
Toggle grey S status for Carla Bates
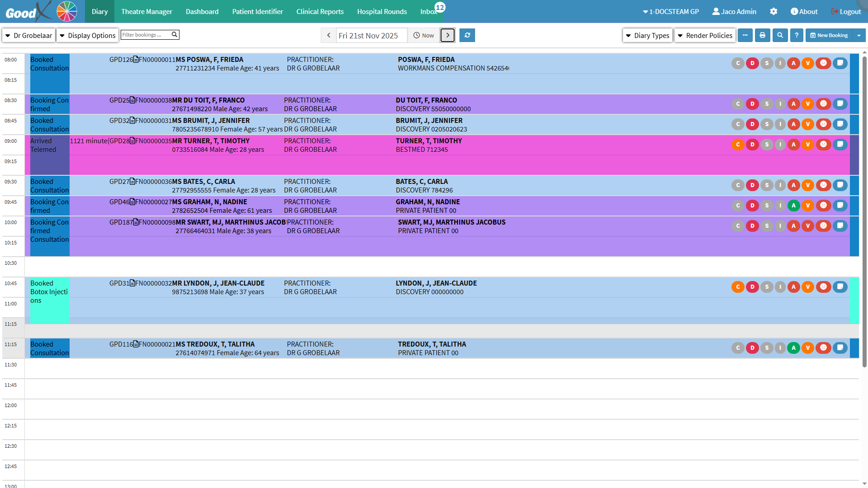tap(767, 185)
